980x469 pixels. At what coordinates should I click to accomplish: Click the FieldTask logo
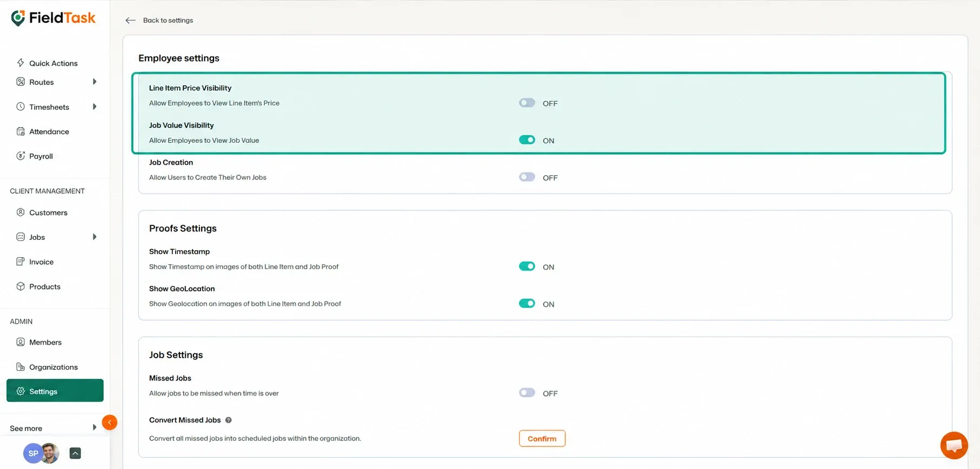click(53, 18)
